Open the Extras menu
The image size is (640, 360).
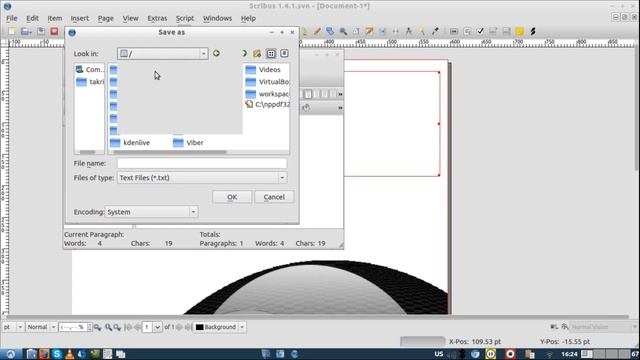(x=157, y=18)
